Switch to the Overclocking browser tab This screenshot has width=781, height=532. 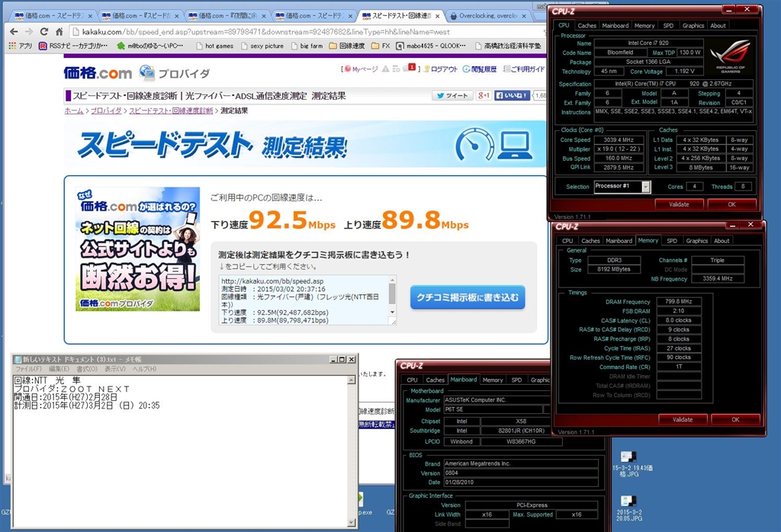487,16
